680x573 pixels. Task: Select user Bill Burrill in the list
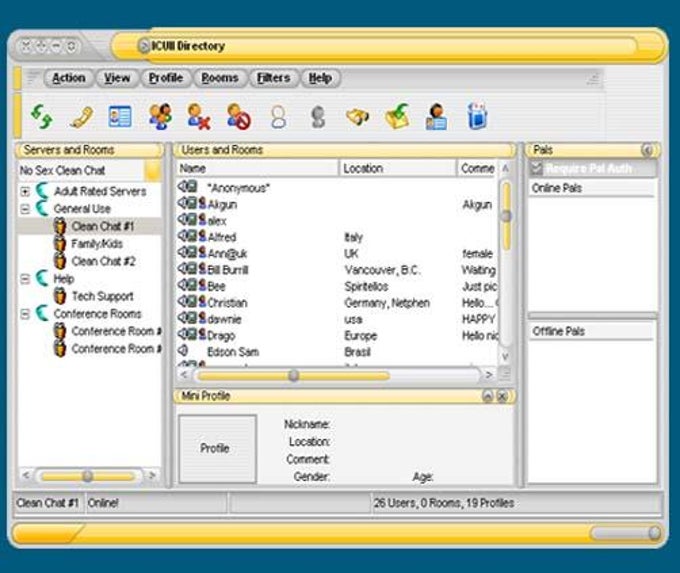point(228,270)
